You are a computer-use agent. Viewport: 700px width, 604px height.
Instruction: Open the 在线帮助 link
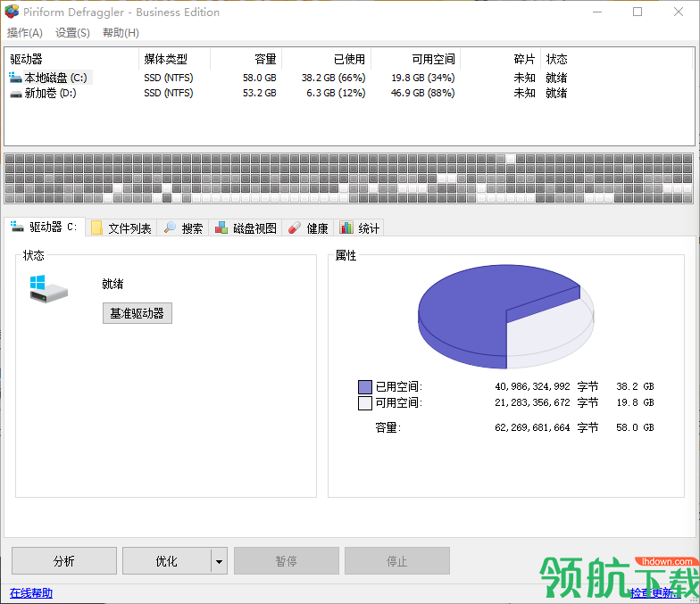pyautogui.click(x=30, y=592)
